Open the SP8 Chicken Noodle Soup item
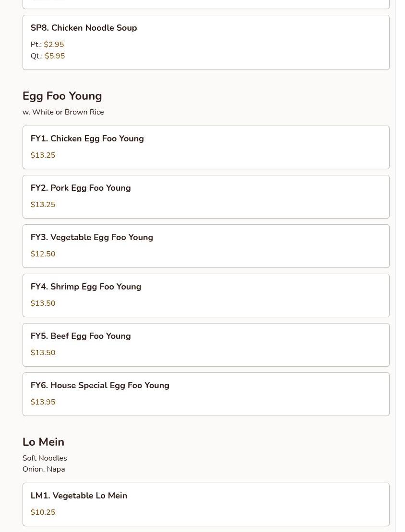Screen dimensions: 405x532 click(83, 28)
